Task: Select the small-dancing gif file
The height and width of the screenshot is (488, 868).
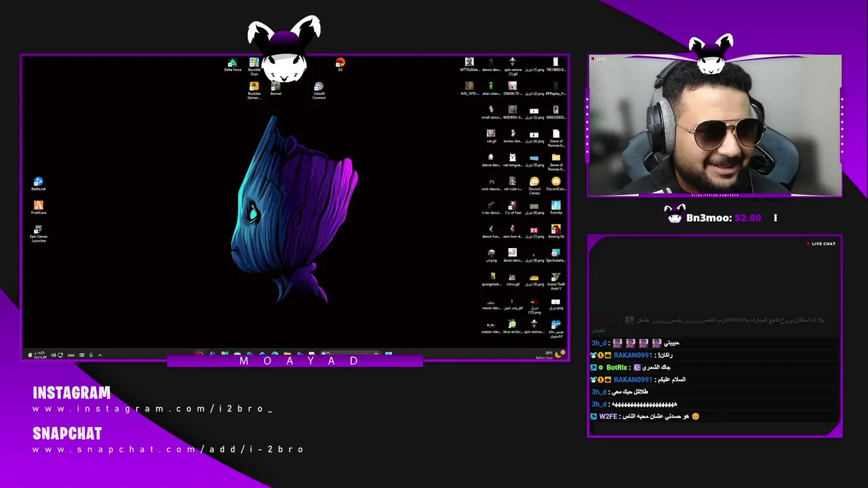Action: click(491, 113)
